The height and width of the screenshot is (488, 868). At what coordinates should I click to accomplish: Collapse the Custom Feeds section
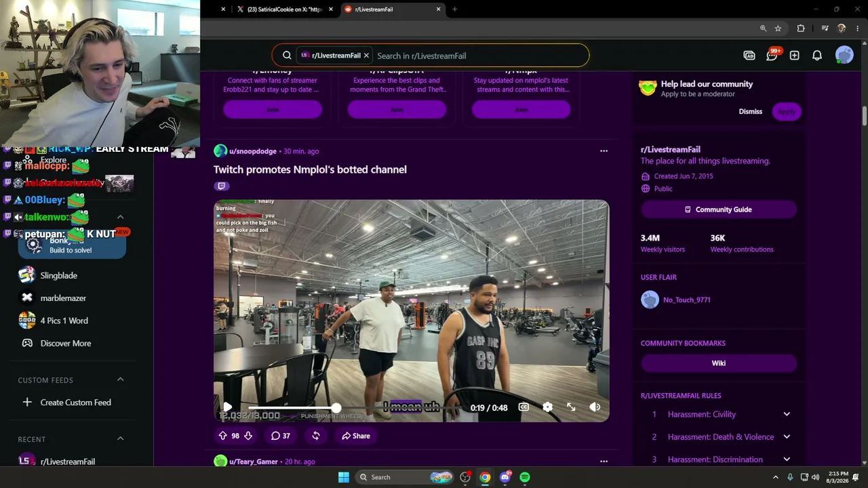[x=120, y=380]
